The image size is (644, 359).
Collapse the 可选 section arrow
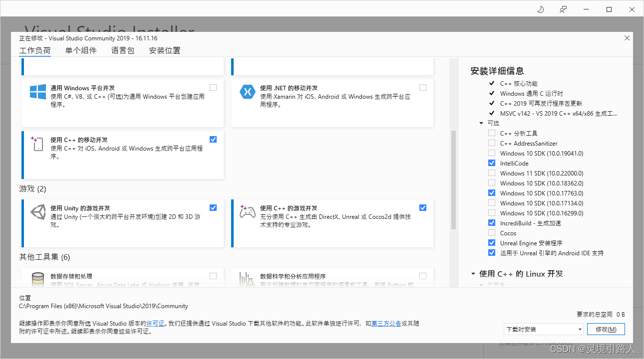point(481,123)
